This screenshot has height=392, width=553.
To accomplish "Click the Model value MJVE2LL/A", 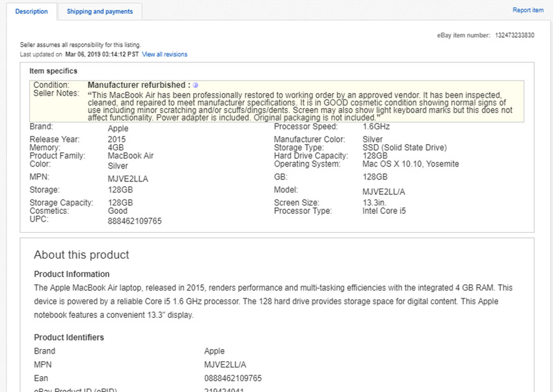I will [384, 192].
